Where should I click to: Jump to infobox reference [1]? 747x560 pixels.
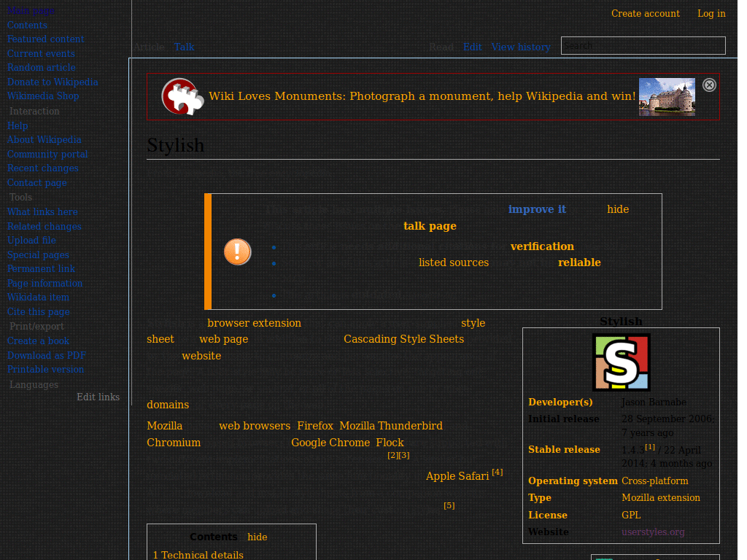pos(650,447)
